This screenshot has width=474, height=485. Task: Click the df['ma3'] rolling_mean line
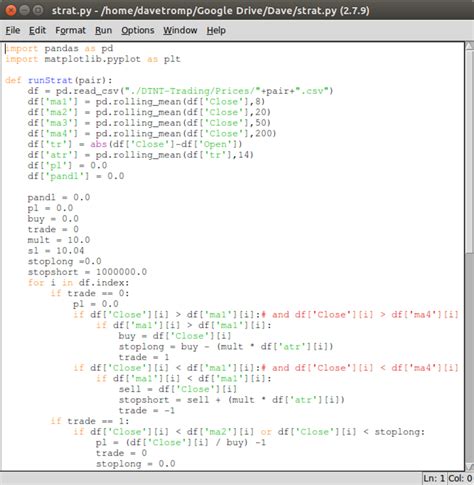pyautogui.click(x=149, y=123)
